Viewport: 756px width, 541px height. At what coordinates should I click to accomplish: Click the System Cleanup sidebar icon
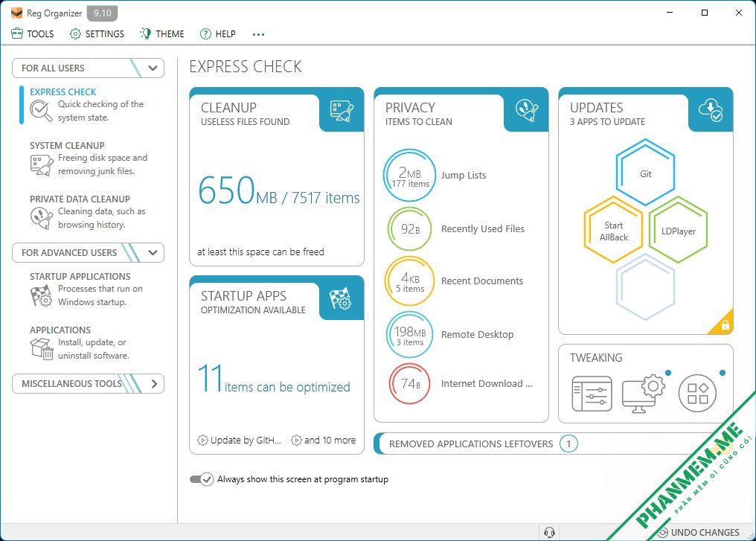(x=42, y=165)
